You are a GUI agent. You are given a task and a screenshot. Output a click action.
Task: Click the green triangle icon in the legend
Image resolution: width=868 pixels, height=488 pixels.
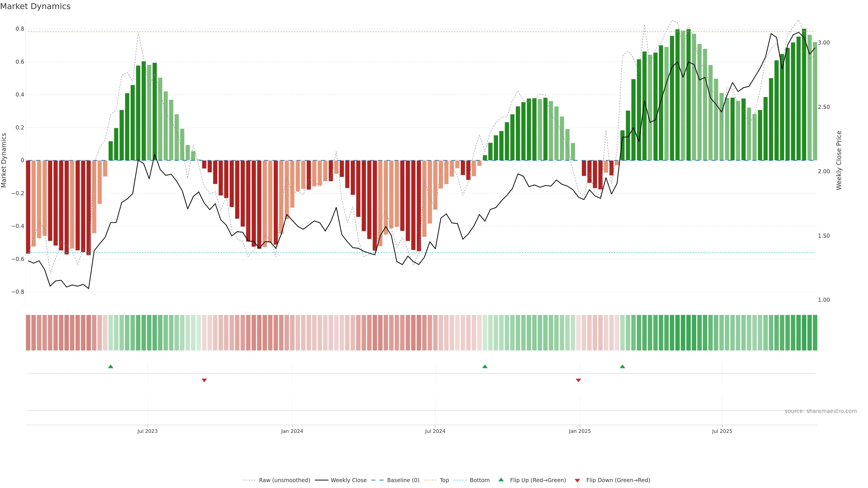[501, 480]
